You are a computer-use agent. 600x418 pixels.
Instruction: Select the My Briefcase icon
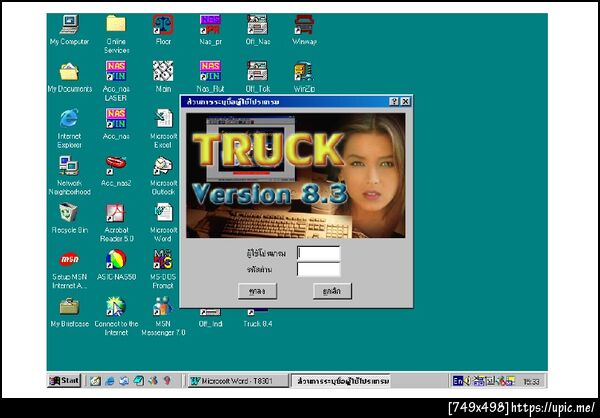tap(69, 306)
